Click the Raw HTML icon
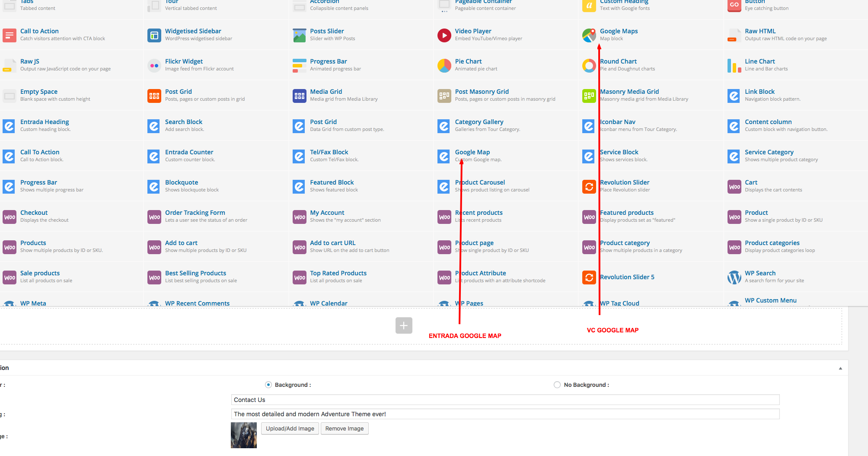 734,35
